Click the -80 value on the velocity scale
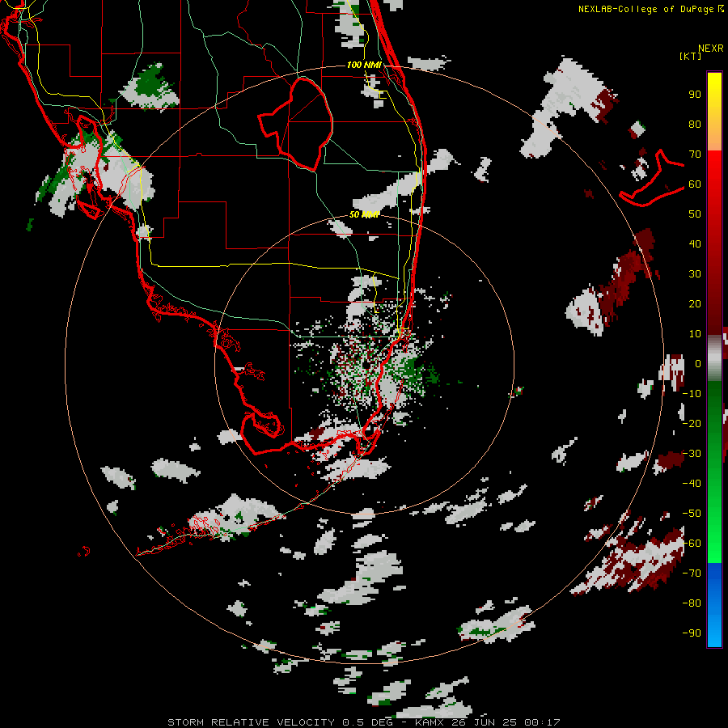Viewport: 728px width, 728px height. [692, 603]
